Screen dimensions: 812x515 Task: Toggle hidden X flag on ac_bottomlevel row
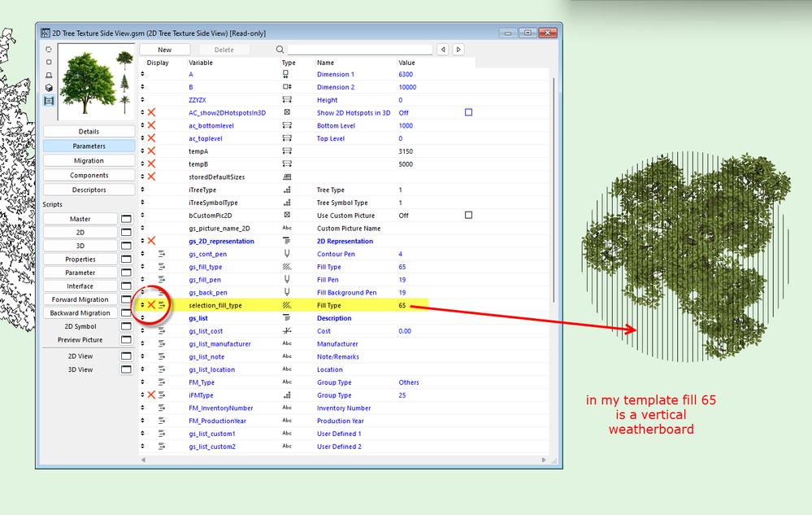(x=151, y=125)
